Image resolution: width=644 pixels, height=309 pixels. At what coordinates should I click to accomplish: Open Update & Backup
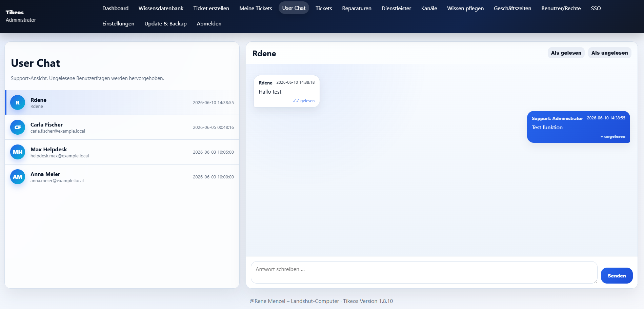[x=165, y=23]
